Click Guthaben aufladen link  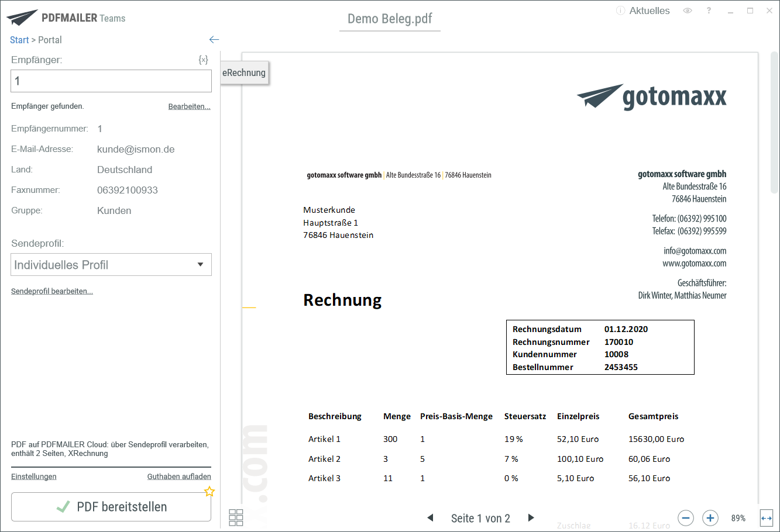(179, 476)
